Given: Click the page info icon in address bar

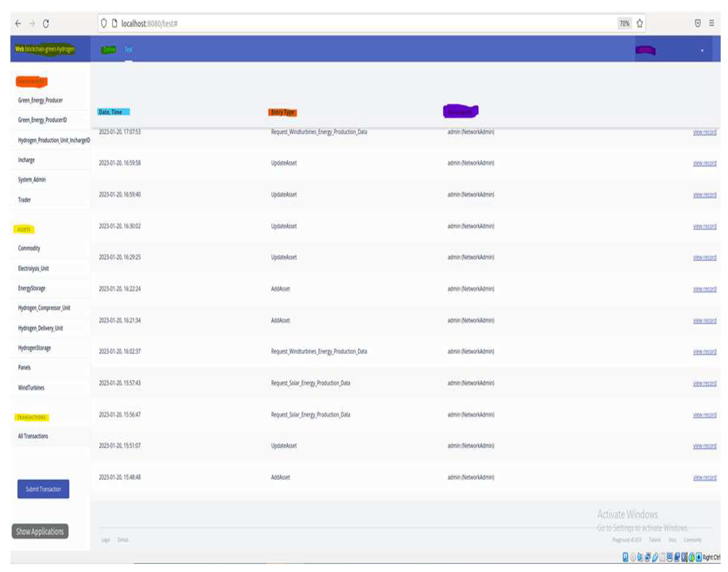Looking at the screenshot, I should pos(115,23).
